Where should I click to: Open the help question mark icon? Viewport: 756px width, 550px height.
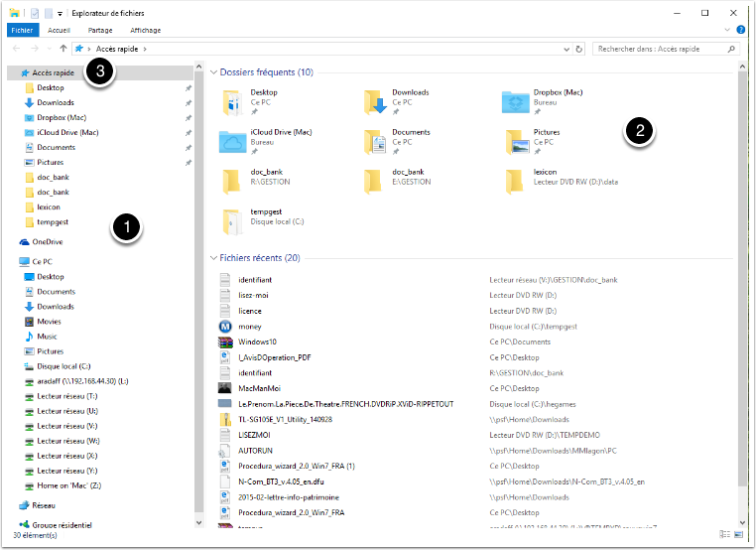[741, 31]
